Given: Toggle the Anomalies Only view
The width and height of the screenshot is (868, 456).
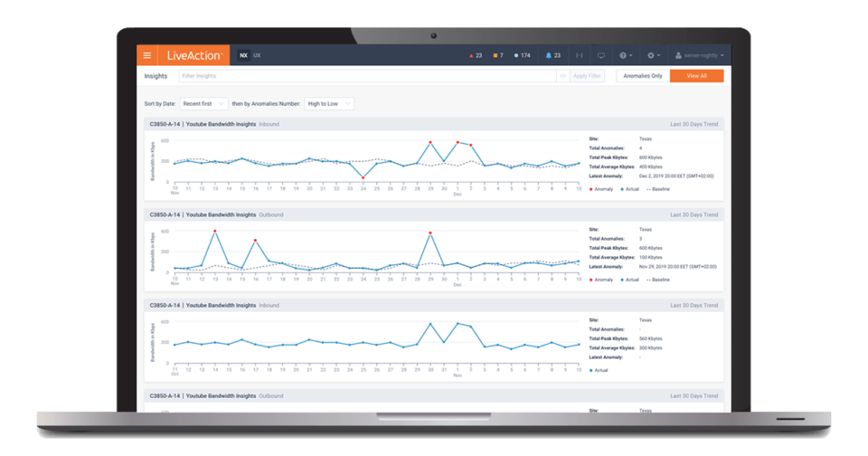Looking at the screenshot, I should click(x=643, y=76).
